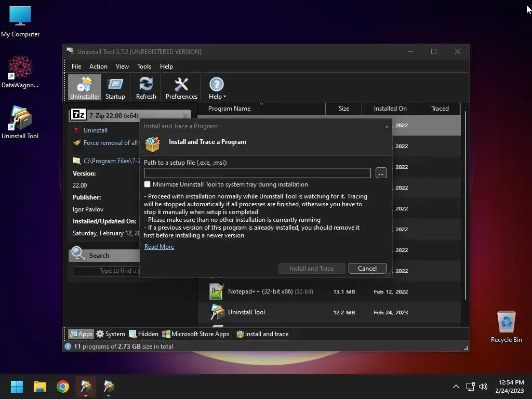The image size is (532, 399).
Task: Open the Windows Start menu
Action: [17, 387]
